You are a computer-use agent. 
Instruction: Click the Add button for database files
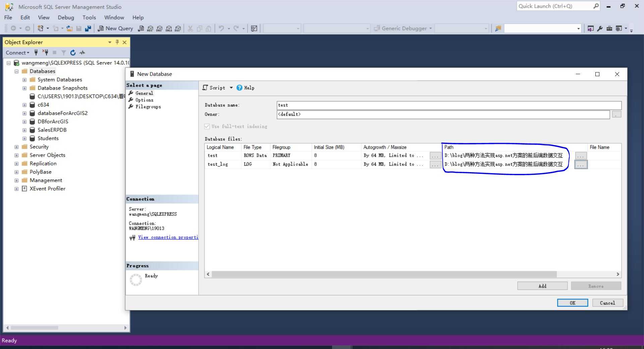tap(542, 286)
